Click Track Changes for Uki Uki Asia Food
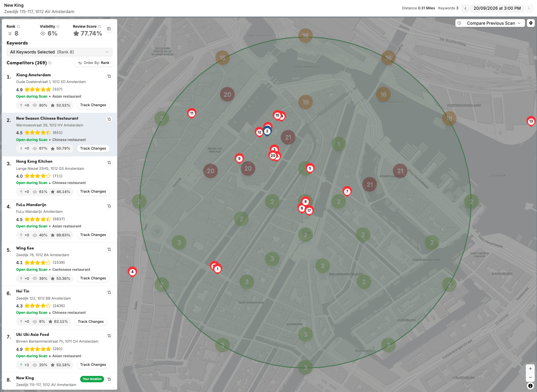 coord(93,365)
